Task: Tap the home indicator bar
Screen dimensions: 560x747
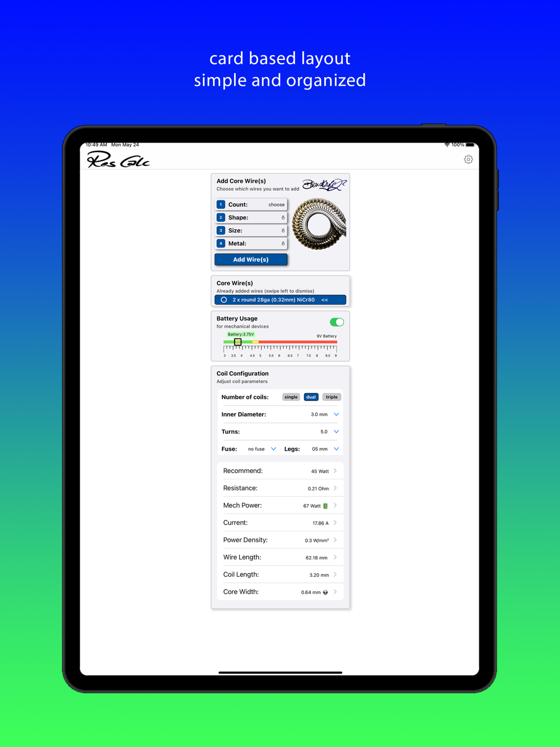Action: (280, 673)
